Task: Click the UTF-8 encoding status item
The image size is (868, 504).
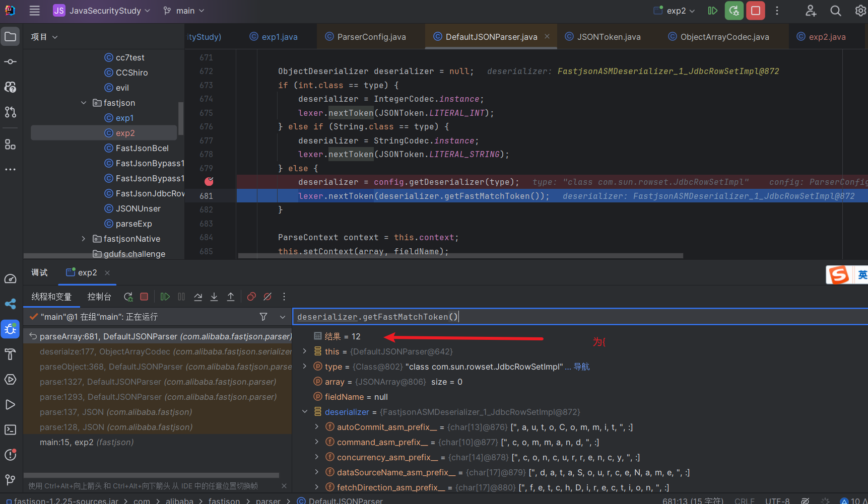Action: (777, 501)
